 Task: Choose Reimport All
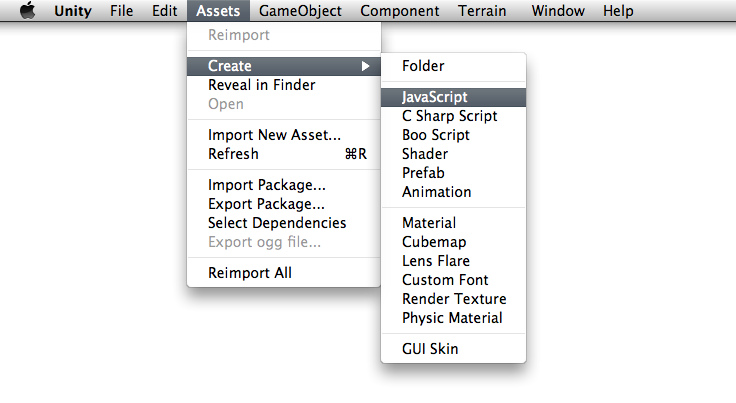pyautogui.click(x=284, y=273)
